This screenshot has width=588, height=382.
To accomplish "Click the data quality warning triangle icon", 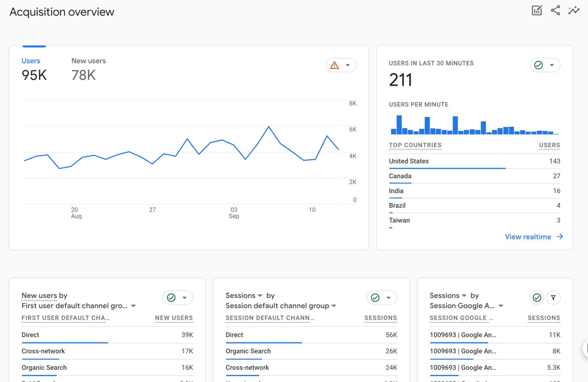I will (335, 65).
